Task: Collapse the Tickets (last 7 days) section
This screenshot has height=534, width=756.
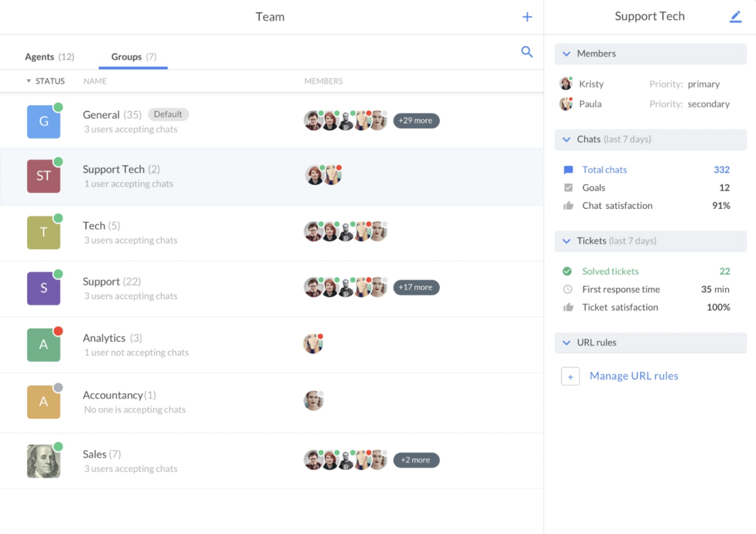Action: pos(566,241)
